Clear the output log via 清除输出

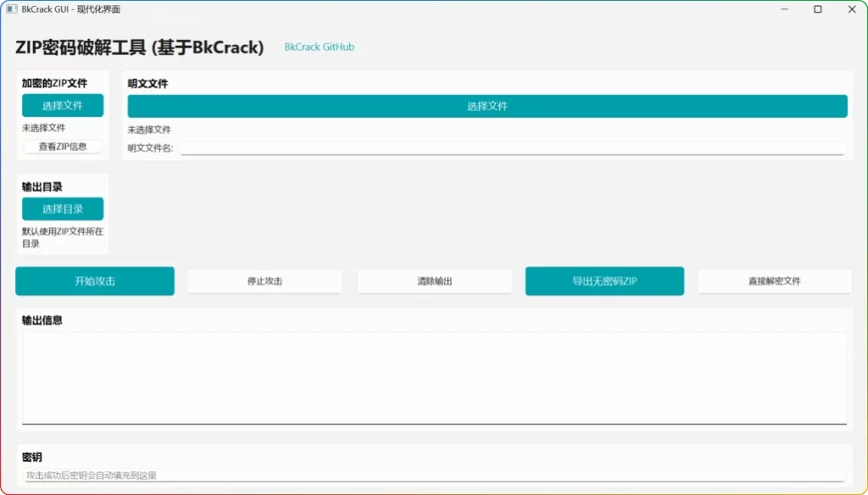tap(434, 281)
